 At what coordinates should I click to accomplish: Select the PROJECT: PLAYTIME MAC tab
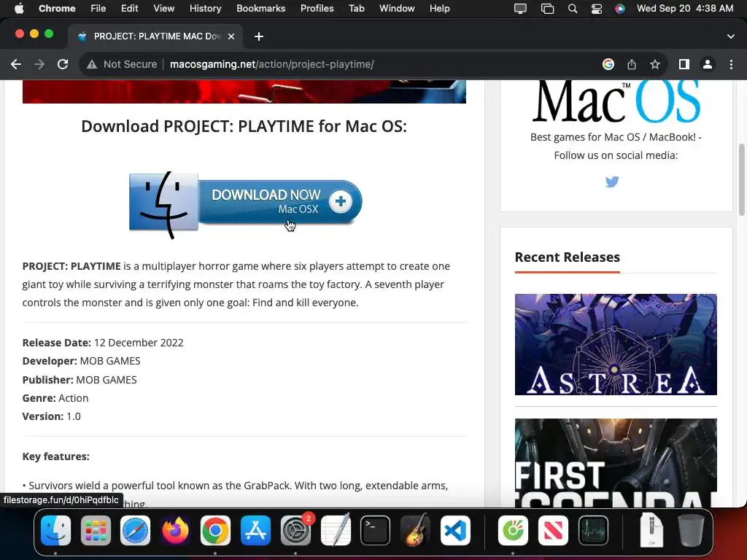pyautogui.click(x=156, y=36)
